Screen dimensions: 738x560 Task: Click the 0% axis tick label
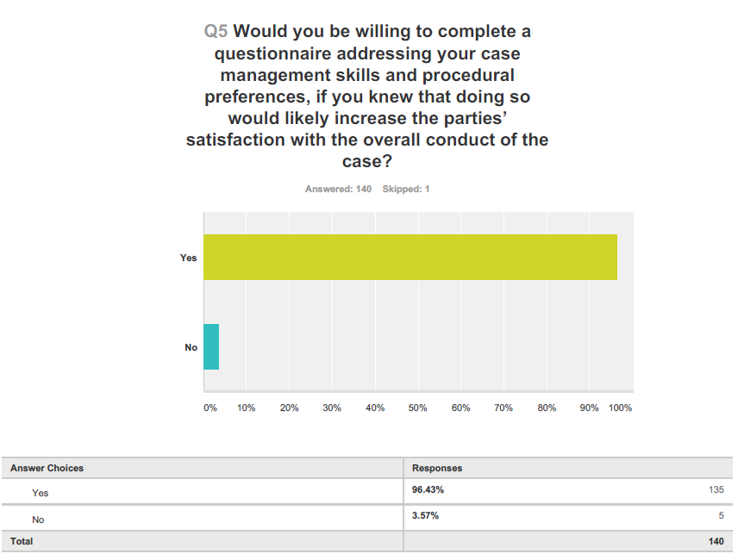click(x=210, y=408)
